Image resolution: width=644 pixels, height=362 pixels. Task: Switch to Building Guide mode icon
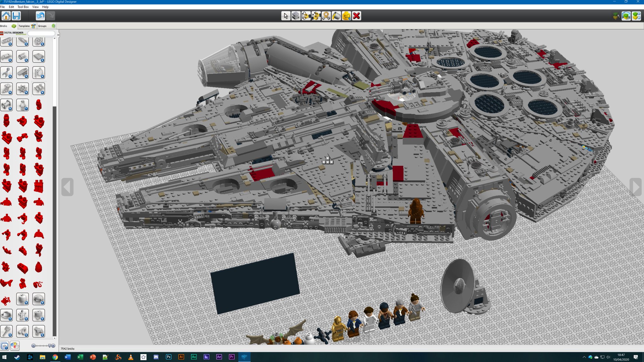click(x=636, y=16)
